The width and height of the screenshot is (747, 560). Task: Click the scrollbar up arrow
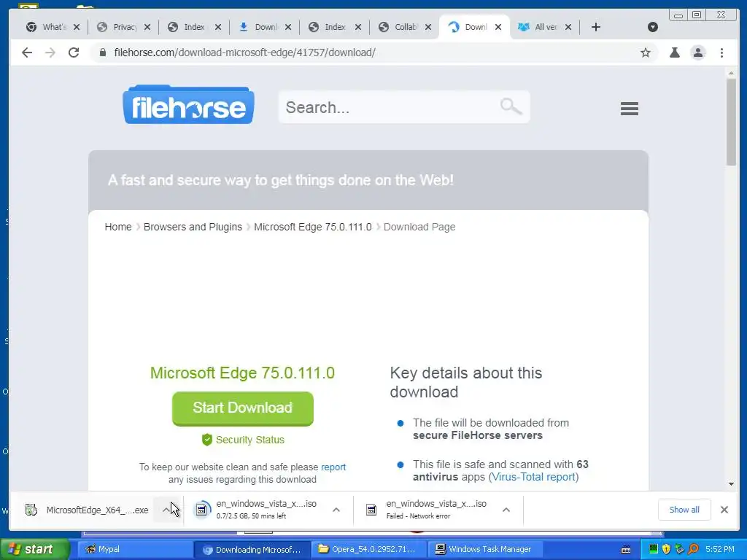tap(731, 73)
